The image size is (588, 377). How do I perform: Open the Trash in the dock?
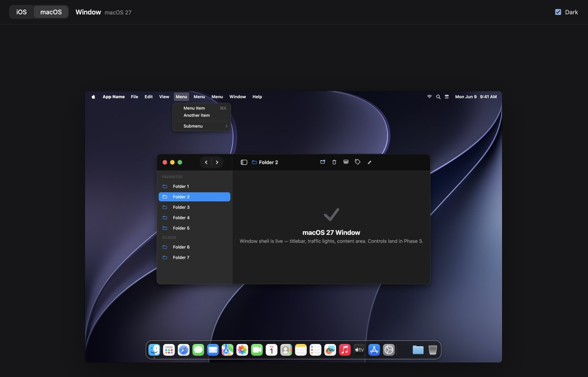pos(433,350)
